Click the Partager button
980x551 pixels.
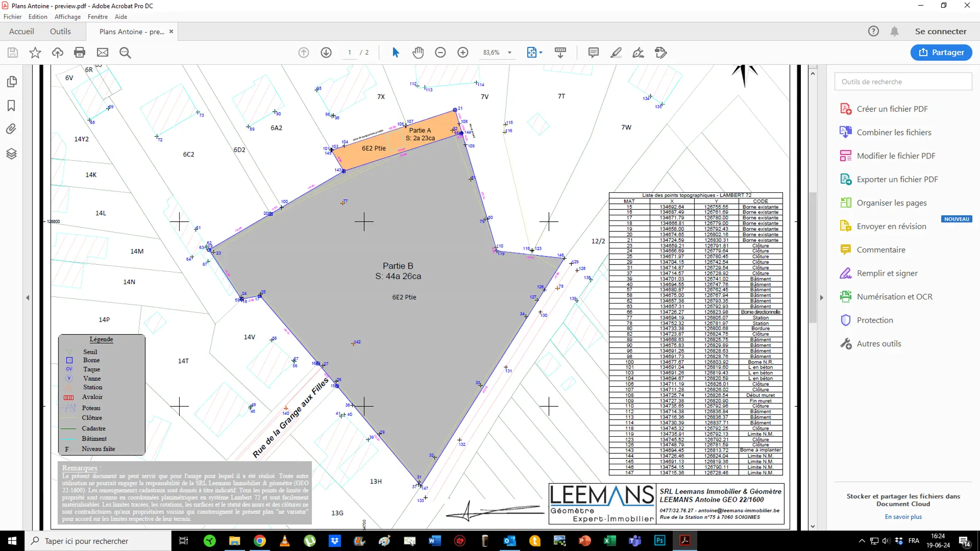click(x=940, y=52)
